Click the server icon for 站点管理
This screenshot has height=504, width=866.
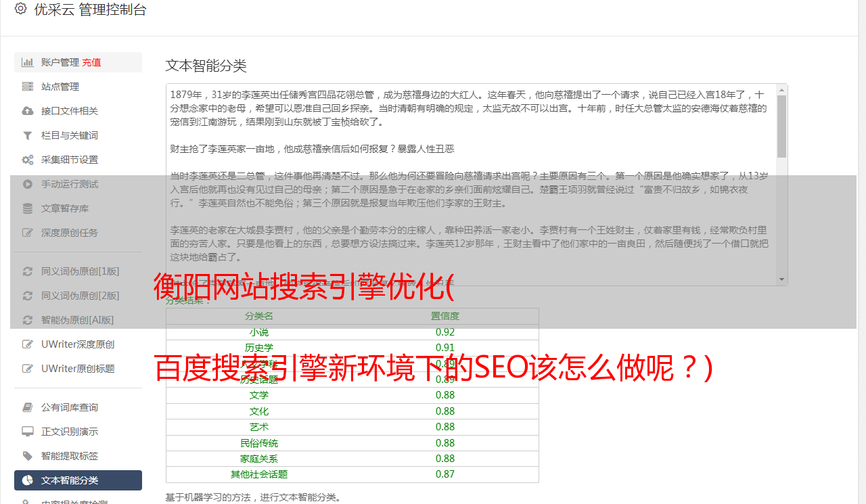pyautogui.click(x=28, y=87)
